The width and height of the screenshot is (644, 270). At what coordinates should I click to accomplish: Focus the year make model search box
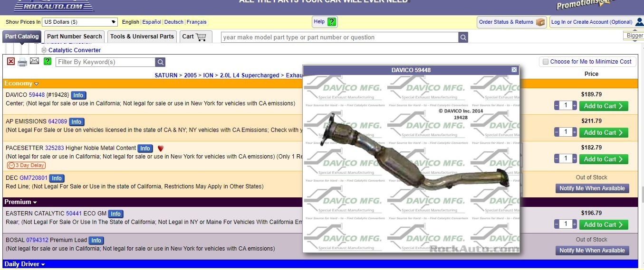tap(339, 37)
